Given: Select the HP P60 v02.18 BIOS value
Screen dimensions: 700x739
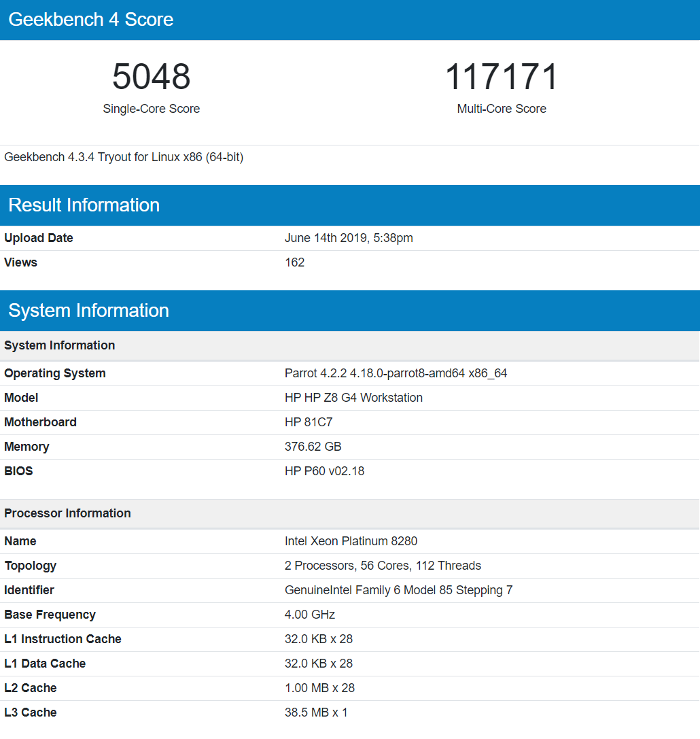Looking at the screenshot, I should [324, 471].
